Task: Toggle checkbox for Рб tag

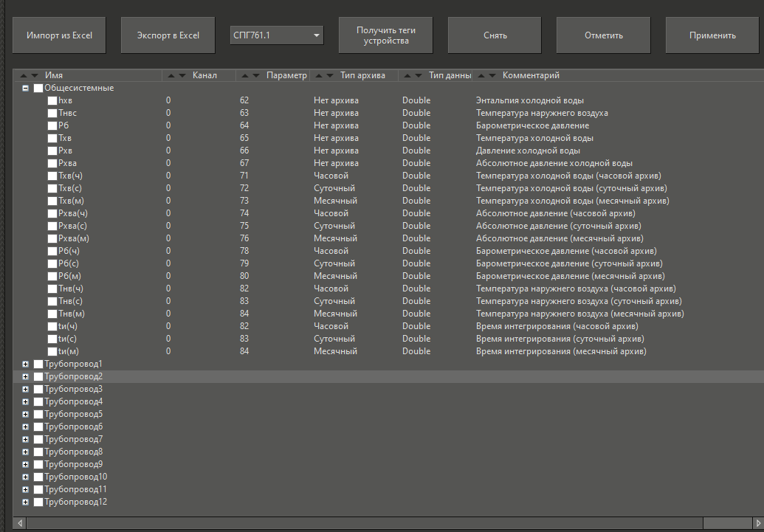Action: (x=52, y=125)
